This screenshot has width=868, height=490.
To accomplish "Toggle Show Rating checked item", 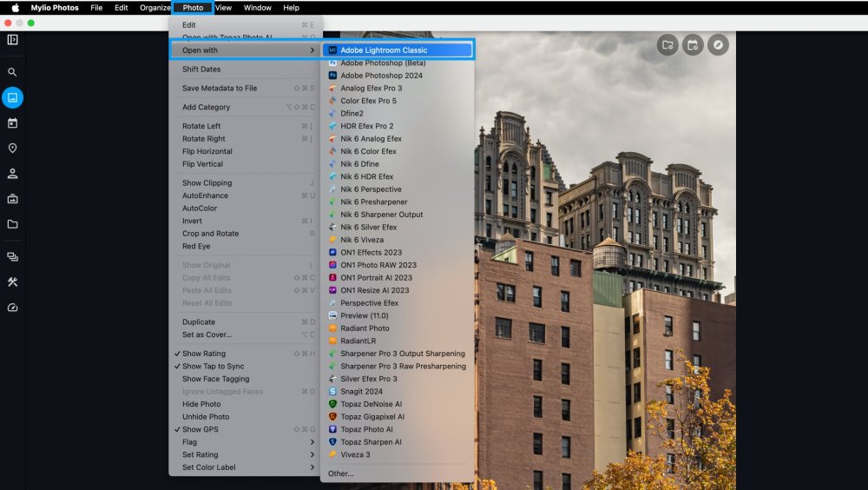I will 245,354.
